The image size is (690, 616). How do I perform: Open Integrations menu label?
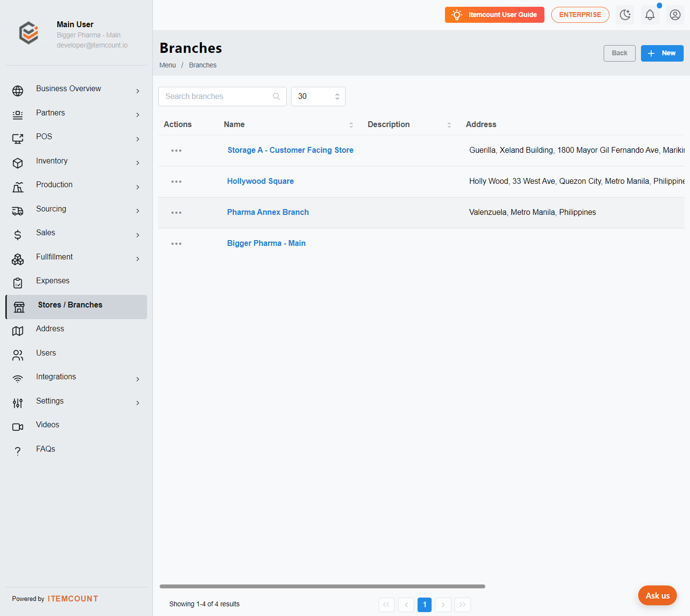(x=56, y=377)
